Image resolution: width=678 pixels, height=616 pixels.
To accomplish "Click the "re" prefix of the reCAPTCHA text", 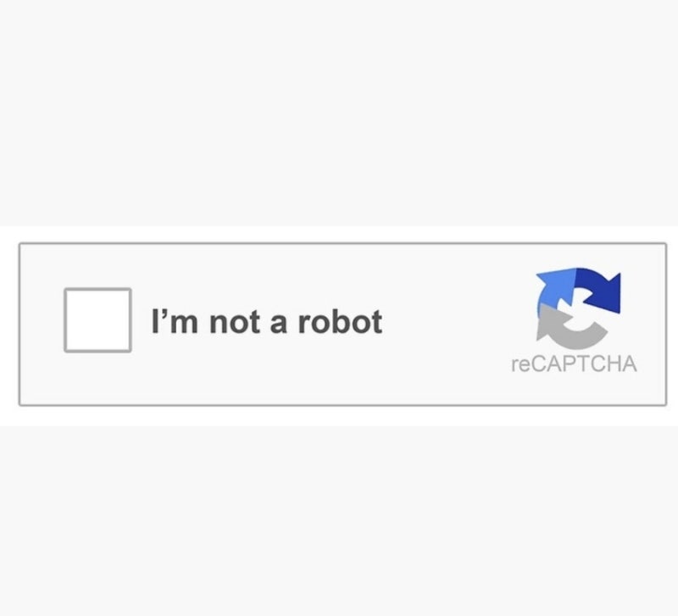I will pyautogui.click(x=519, y=365).
